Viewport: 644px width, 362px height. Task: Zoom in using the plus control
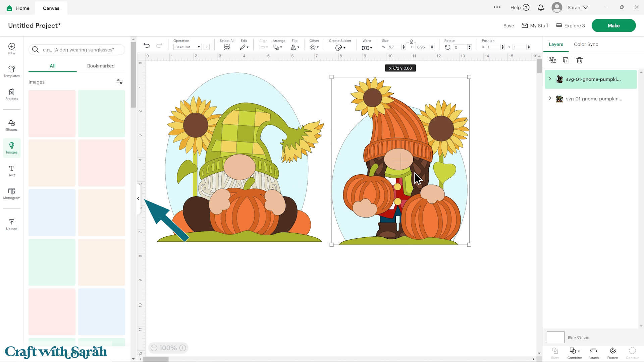[183, 348]
